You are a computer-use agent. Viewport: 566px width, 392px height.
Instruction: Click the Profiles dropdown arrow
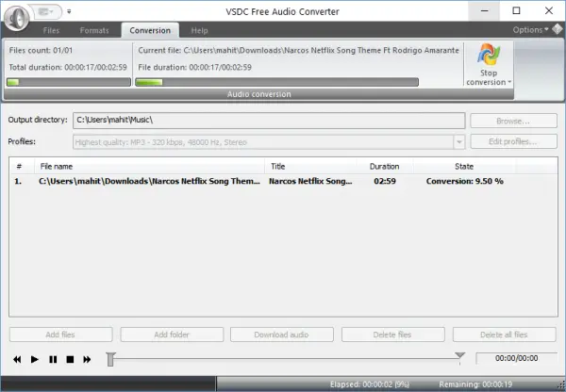coord(459,142)
